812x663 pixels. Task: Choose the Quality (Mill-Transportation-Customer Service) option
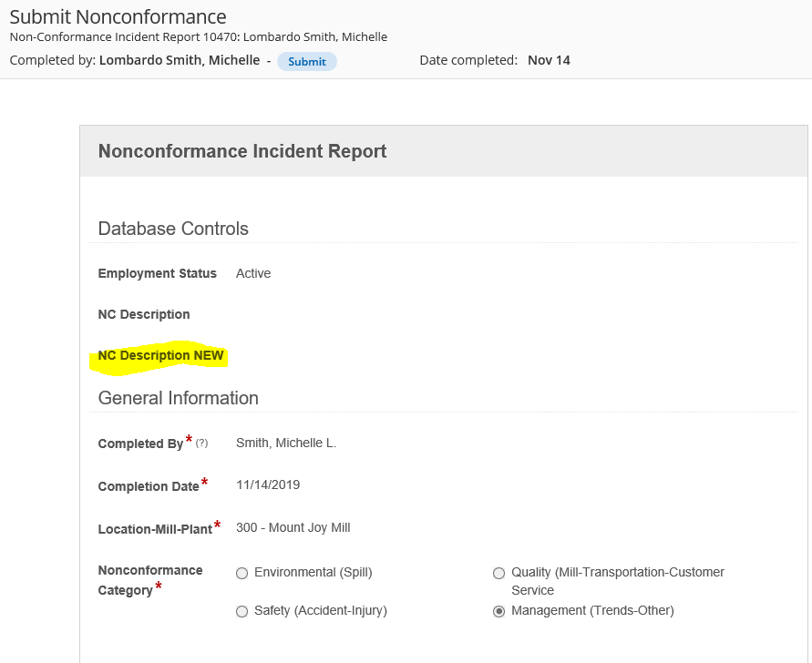(x=499, y=574)
